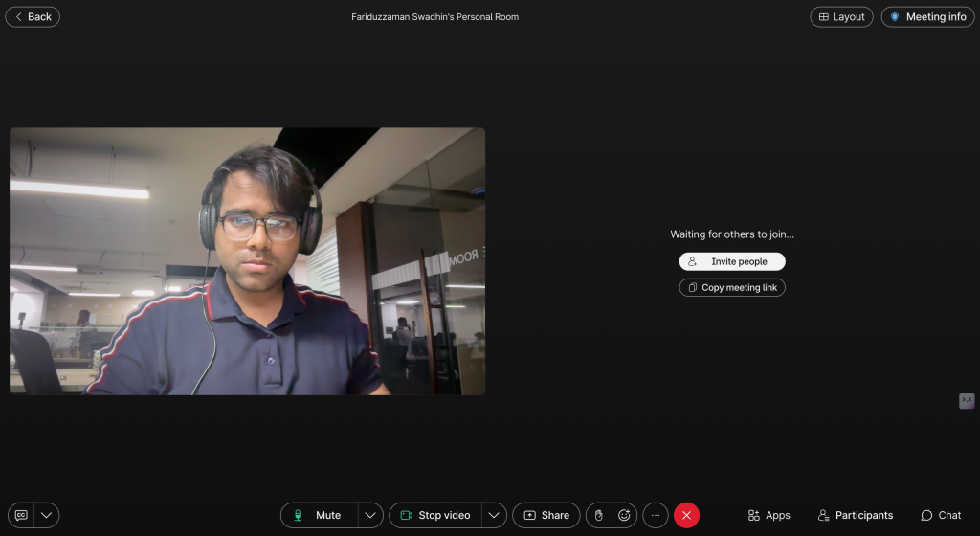Show the Participants panel

(x=855, y=515)
